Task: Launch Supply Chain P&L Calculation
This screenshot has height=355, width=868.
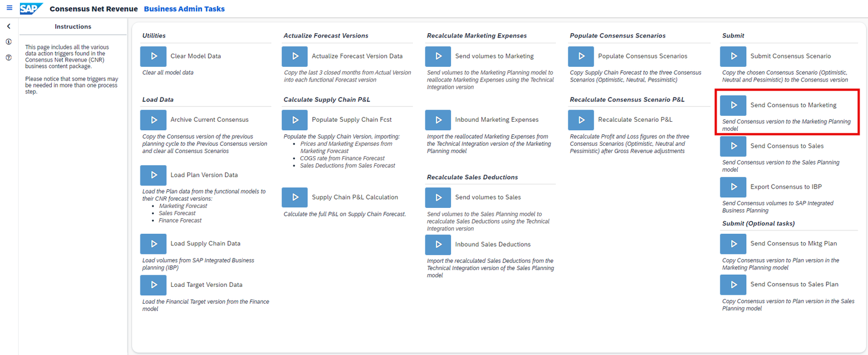Action: (x=295, y=197)
